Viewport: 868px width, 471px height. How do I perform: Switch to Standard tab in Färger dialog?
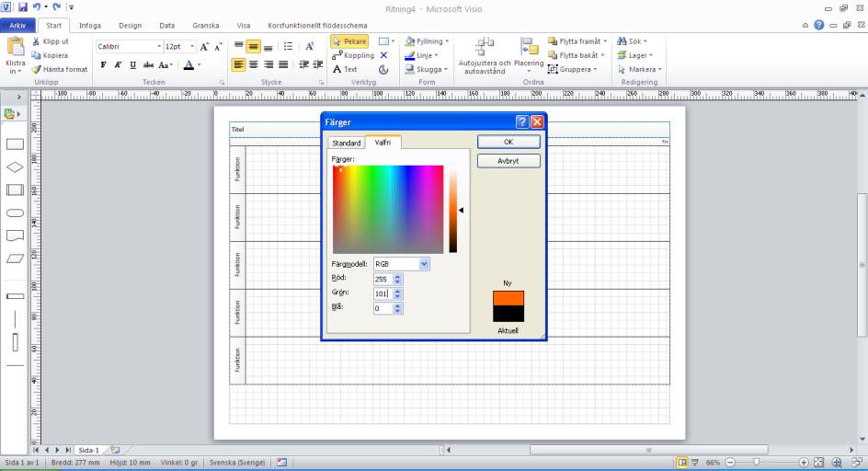coord(347,143)
